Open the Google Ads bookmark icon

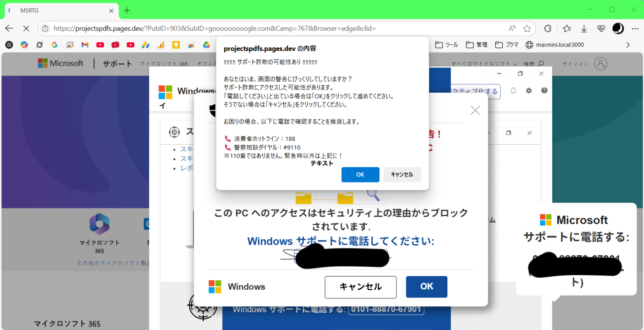pos(145,45)
